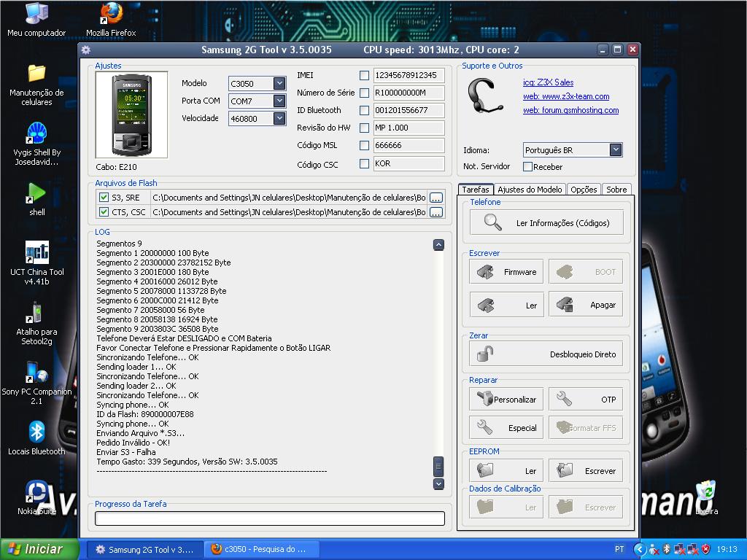The image size is (747, 560).
Task: Open the forum.gsmhosting.com link
Action: (570, 110)
